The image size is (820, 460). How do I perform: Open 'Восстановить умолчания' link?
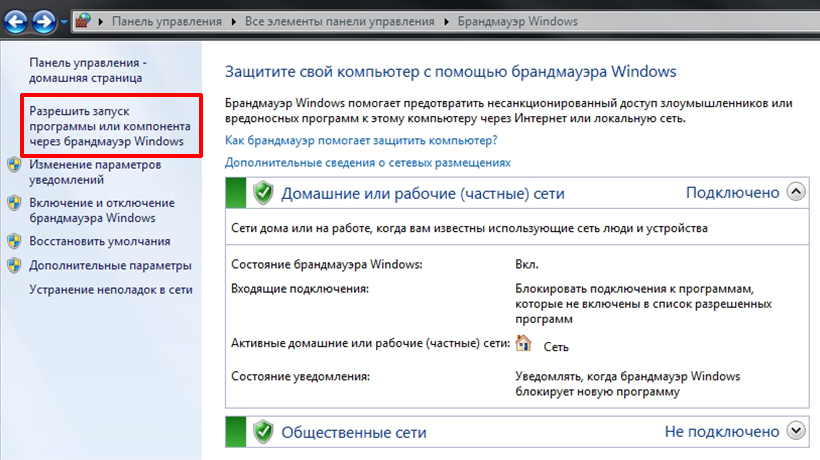tap(100, 242)
